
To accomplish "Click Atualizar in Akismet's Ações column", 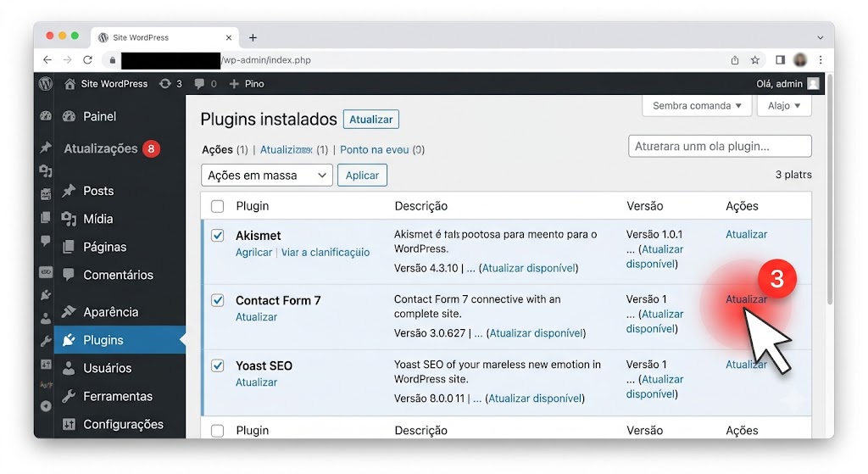I will [x=746, y=234].
